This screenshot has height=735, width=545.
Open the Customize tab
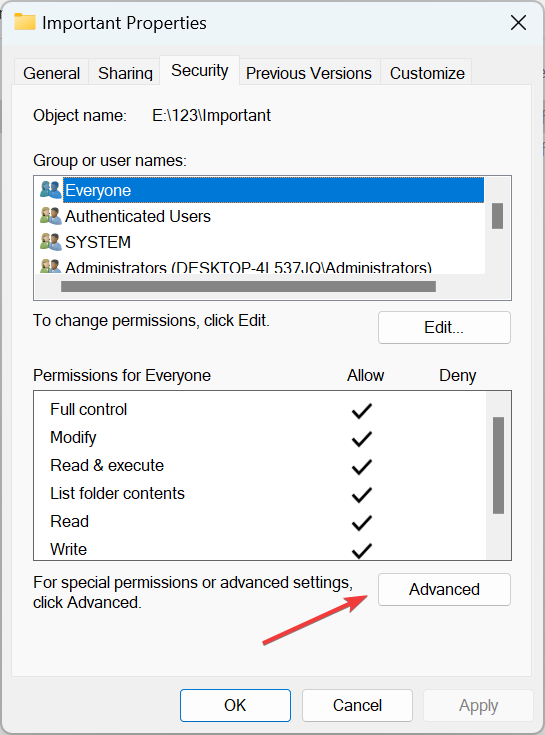(427, 73)
